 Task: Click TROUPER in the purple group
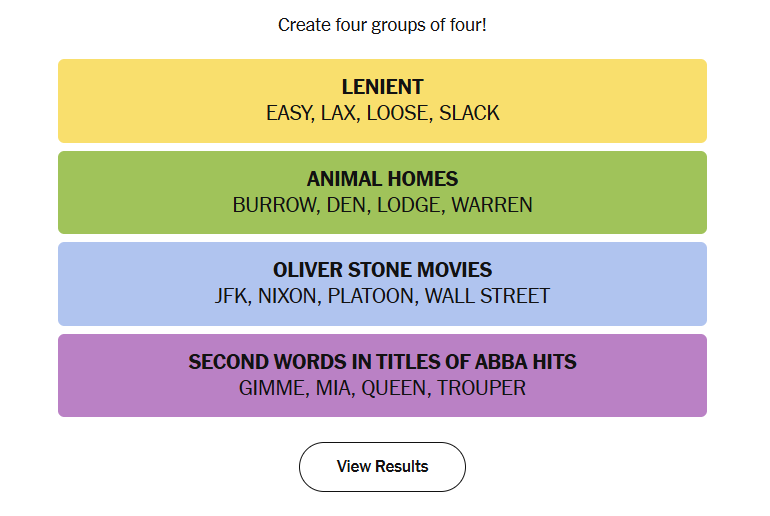tap(481, 388)
